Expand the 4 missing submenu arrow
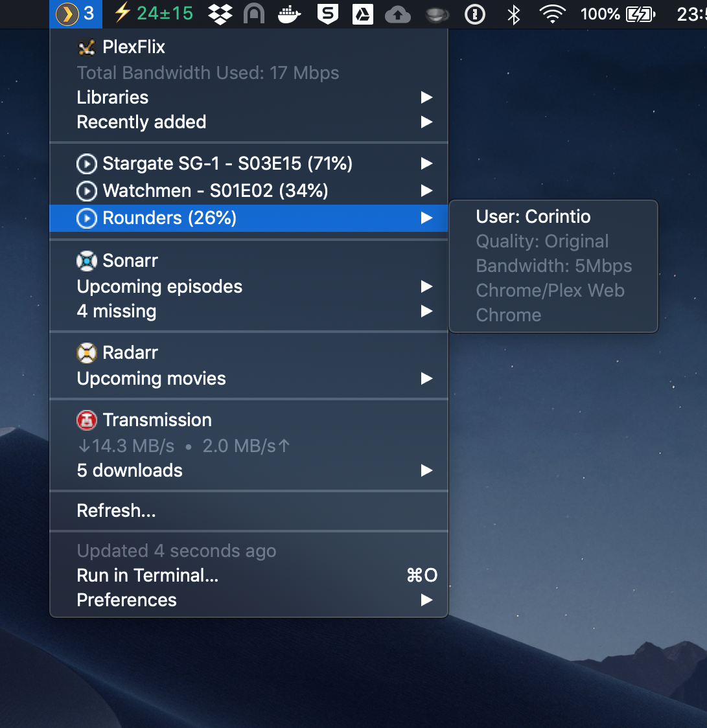 point(426,311)
